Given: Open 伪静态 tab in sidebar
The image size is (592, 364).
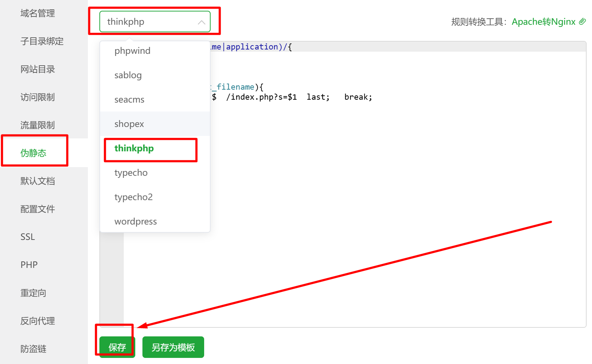Looking at the screenshot, I should click(33, 153).
